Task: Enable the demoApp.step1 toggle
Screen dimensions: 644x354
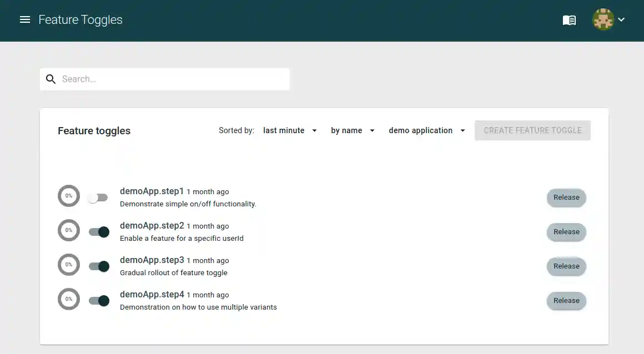Action: point(98,197)
